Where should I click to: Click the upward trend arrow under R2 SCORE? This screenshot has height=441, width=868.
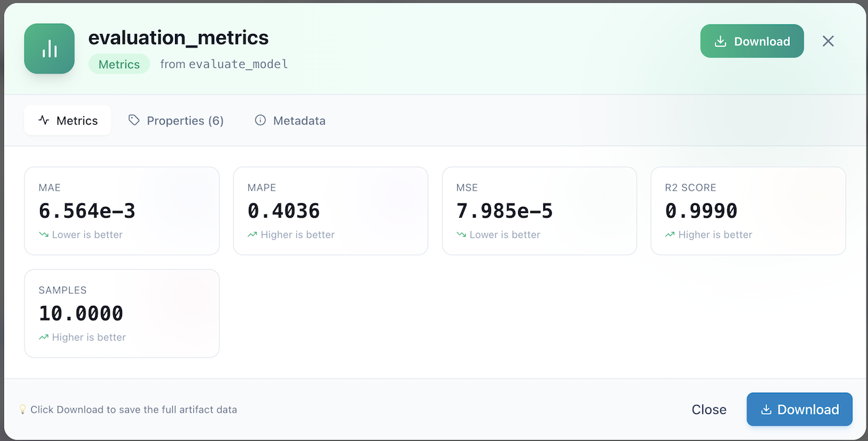(x=670, y=234)
